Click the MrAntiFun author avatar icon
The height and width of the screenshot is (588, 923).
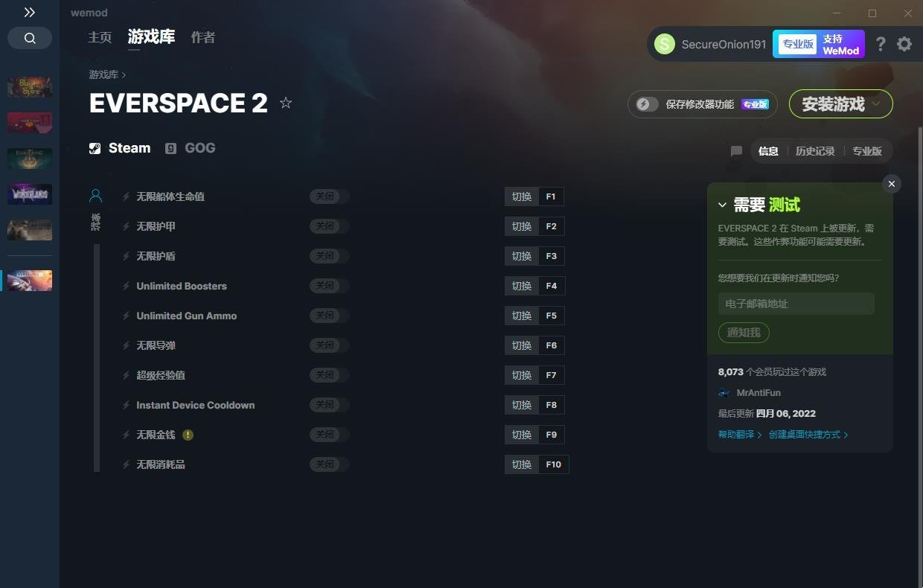(724, 393)
